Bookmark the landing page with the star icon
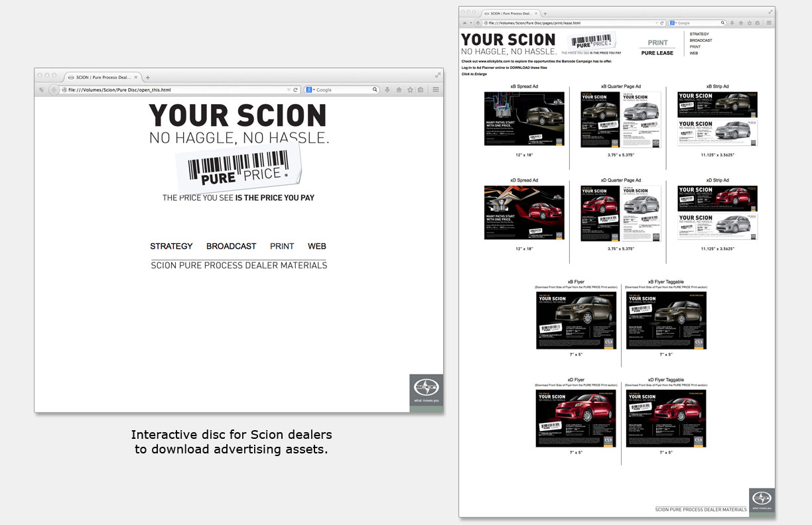 (409, 89)
